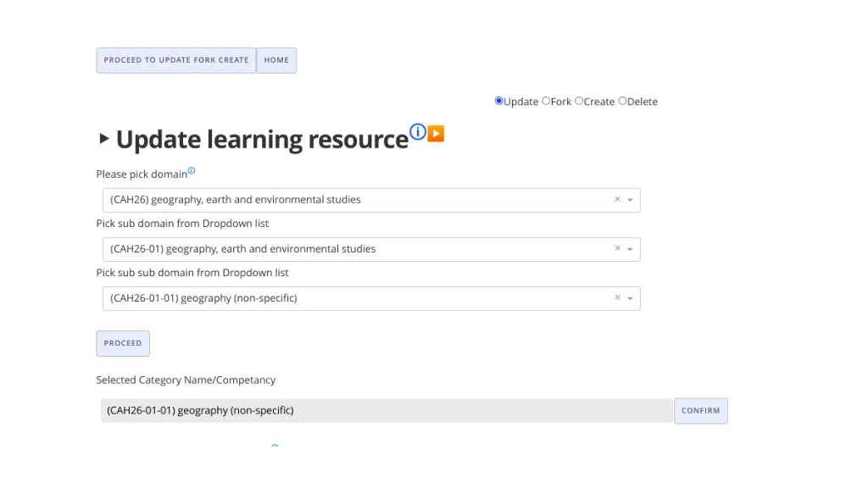Open info icon next to Please pick domain
868x488 pixels.
pyautogui.click(x=192, y=170)
